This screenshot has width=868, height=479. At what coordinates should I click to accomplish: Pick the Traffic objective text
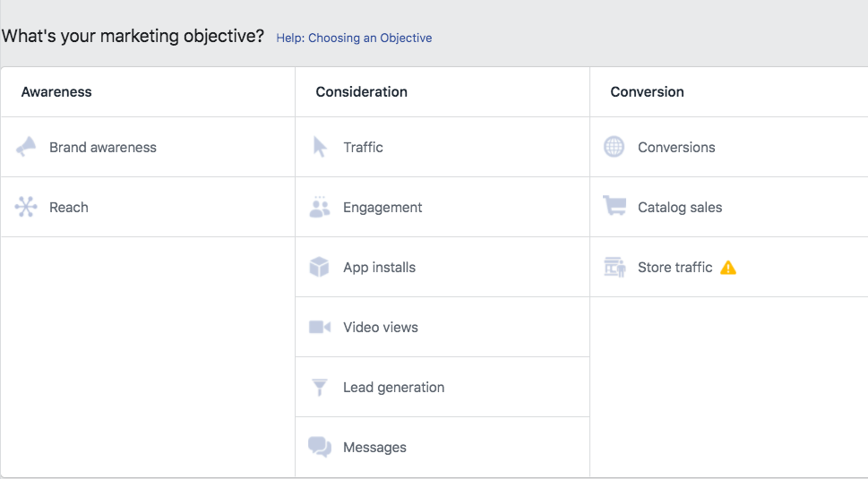click(x=363, y=148)
